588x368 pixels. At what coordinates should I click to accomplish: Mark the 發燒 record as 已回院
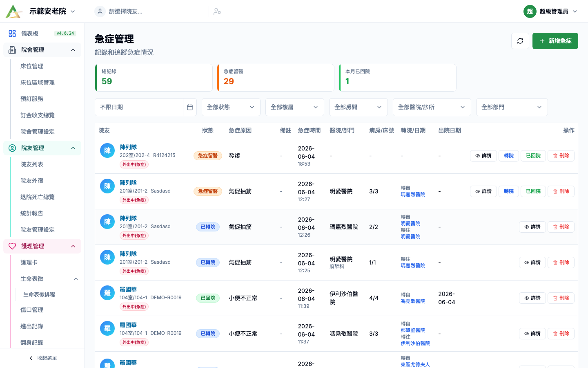coord(533,156)
